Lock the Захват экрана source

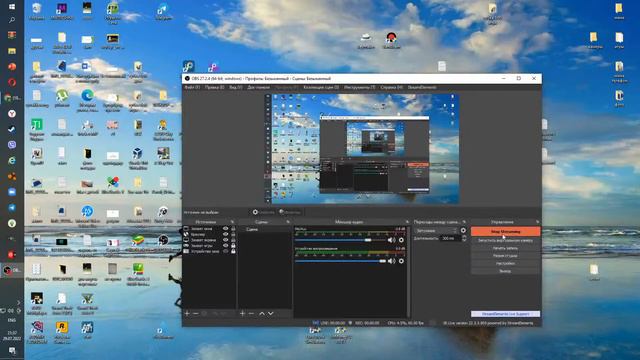[x=233, y=240]
